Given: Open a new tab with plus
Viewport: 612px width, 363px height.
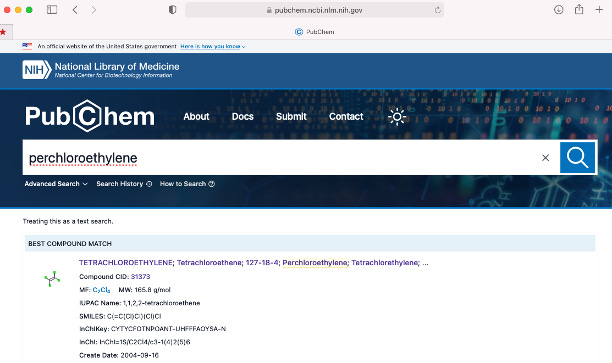Looking at the screenshot, I should point(599,10).
